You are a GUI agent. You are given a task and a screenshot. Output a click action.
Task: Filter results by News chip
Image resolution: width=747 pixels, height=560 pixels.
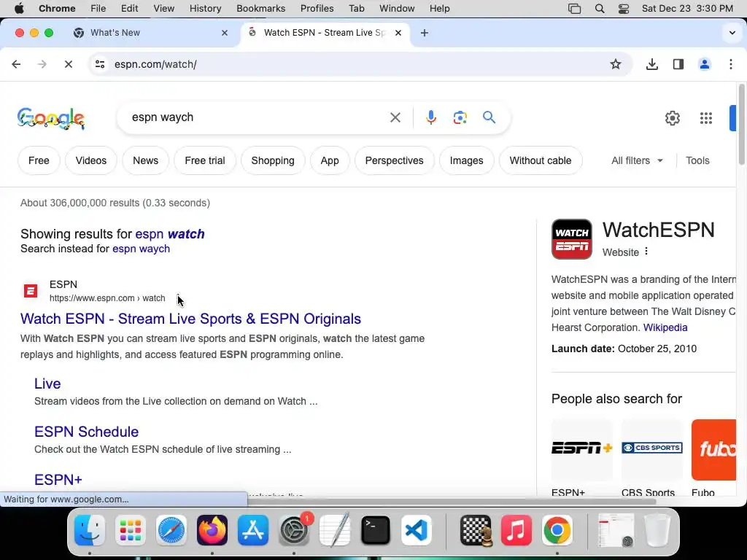pos(145,160)
